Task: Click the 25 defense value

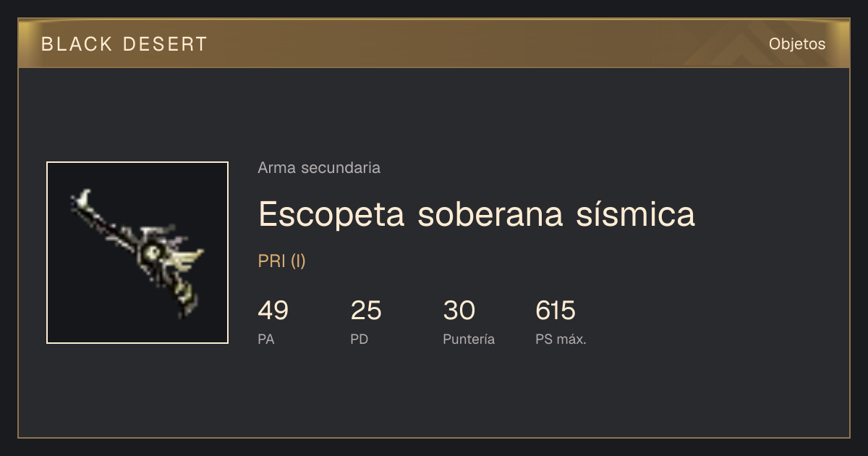Action: (x=366, y=311)
